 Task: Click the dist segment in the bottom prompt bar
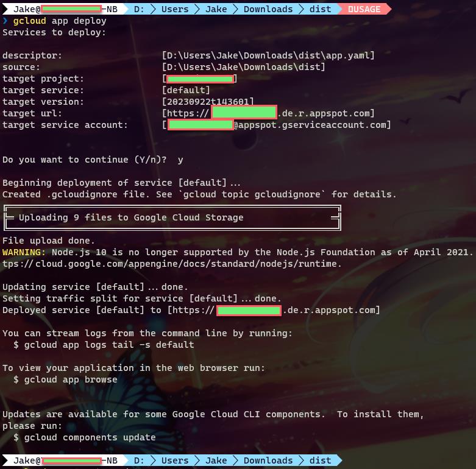pos(320,460)
